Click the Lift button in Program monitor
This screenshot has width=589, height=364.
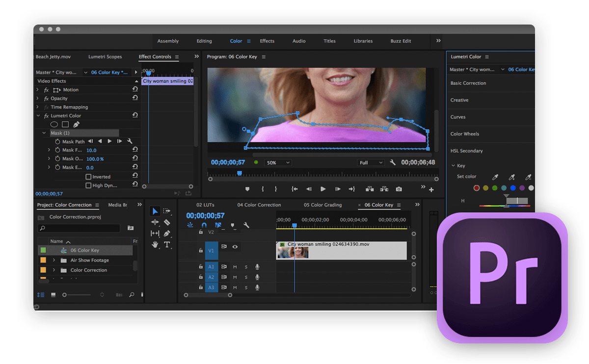coord(370,189)
